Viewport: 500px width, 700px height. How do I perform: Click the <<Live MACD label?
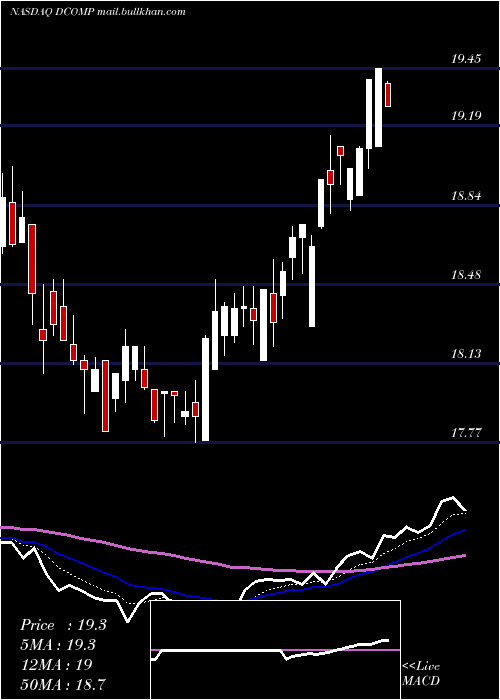click(421, 673)
